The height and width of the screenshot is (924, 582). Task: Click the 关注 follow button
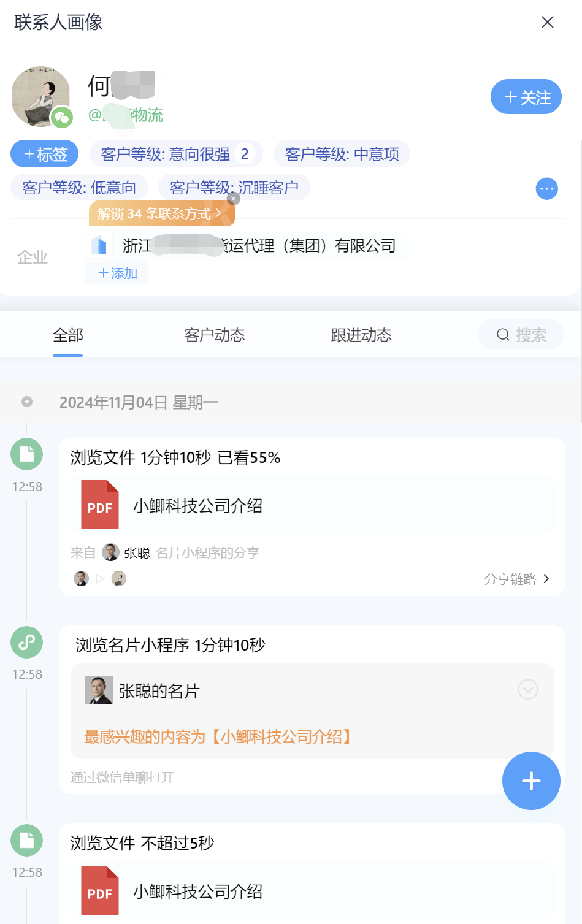click(526, 97)
